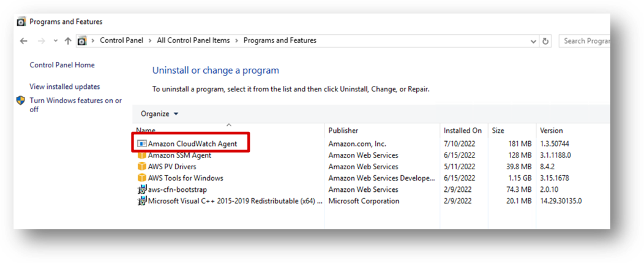Click Microsoft Corporation publisher cell
This screenshot has height=263, width=644.
[x=364, y=201]
